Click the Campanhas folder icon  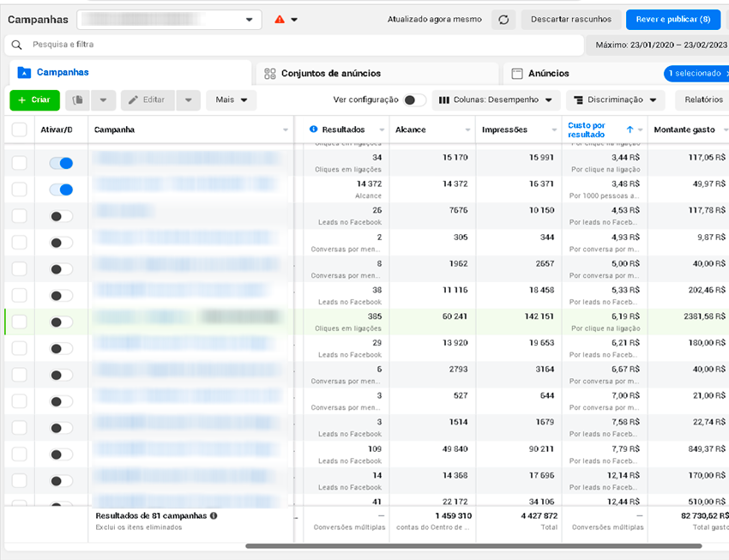coord(24,73)
